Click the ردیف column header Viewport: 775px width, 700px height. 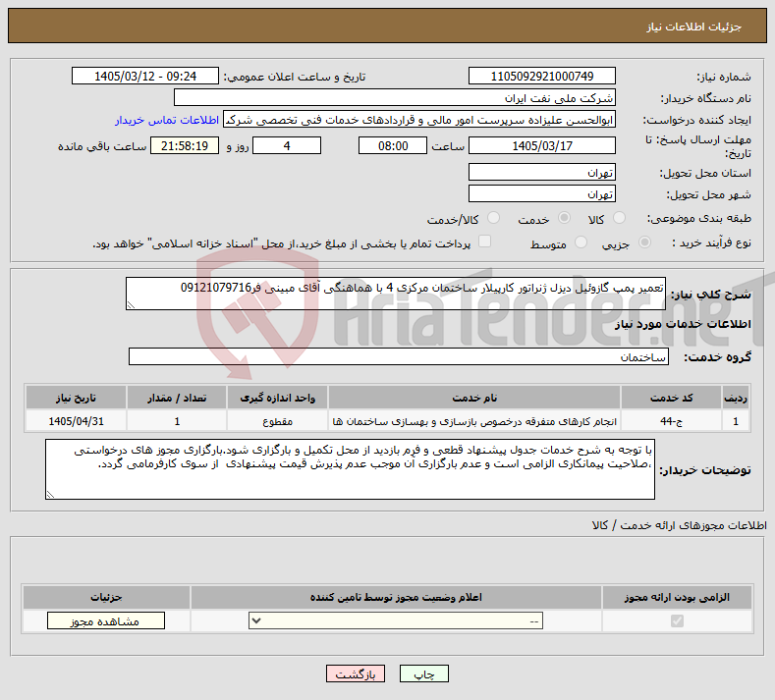tap(735, 398)
